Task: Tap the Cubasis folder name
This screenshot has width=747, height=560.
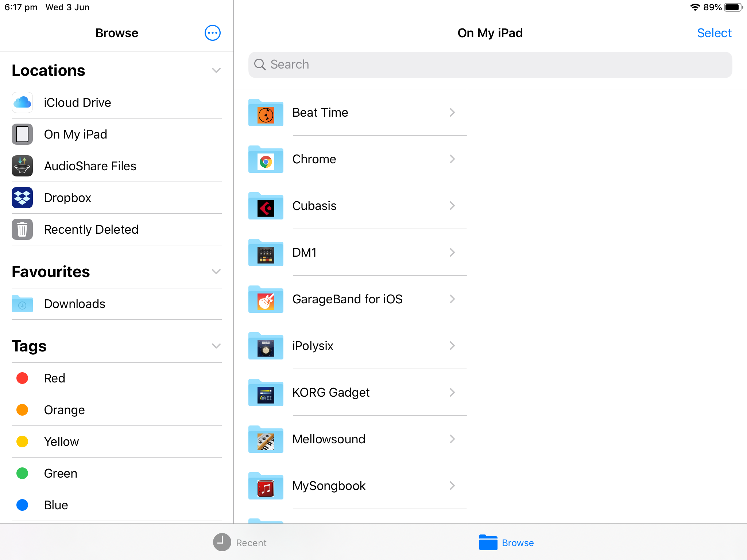Action: pyautogui.click(x=314, y=206)
